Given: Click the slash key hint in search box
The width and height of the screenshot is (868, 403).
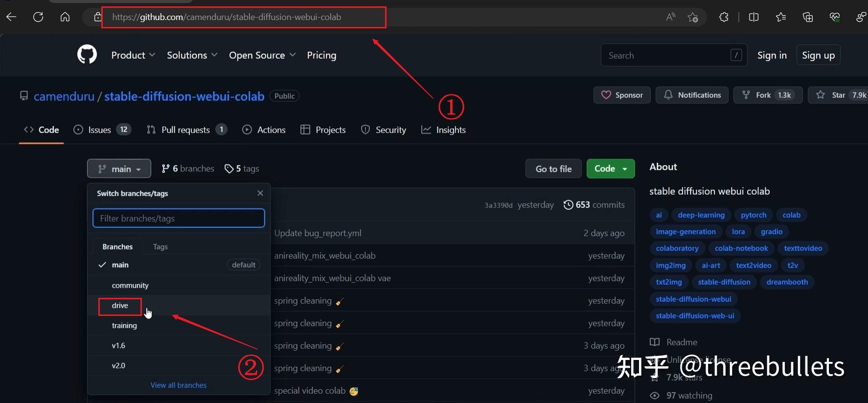Looking at the screenshot, I should coord(736,55).
